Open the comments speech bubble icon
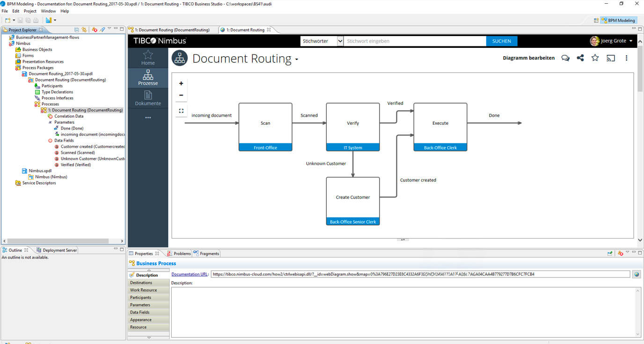 (565, 58)
